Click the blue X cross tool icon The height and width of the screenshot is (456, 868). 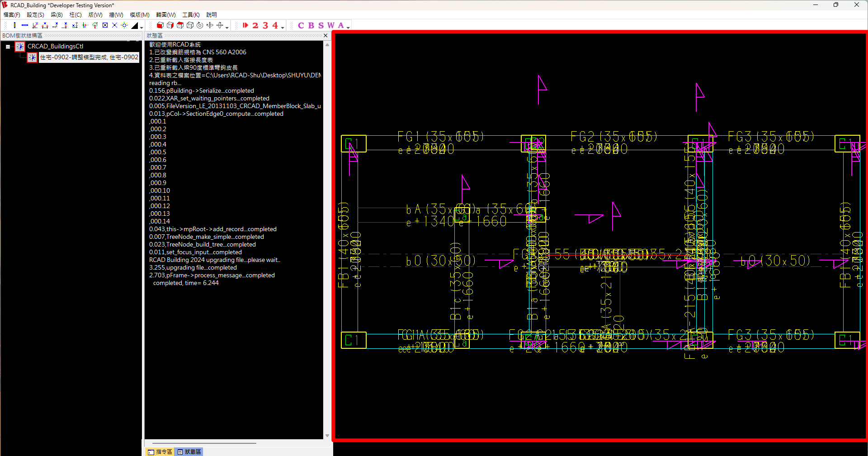click(x=115, y=25)
